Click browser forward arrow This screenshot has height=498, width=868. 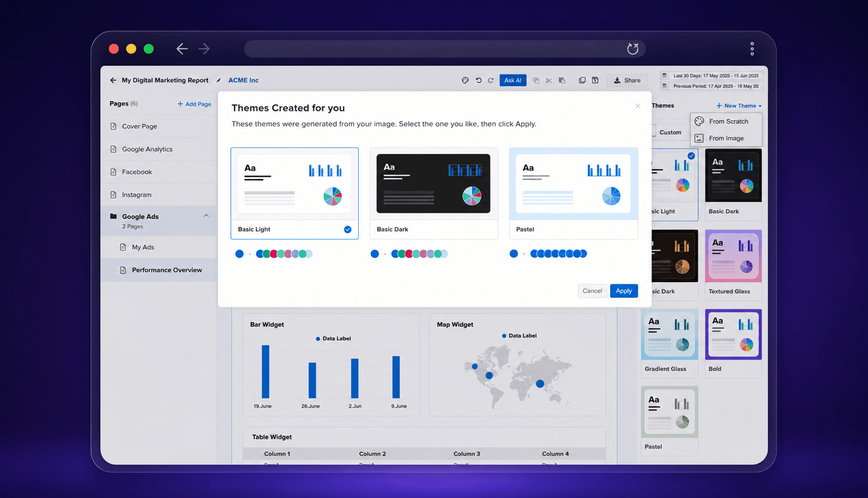[204, 49]
